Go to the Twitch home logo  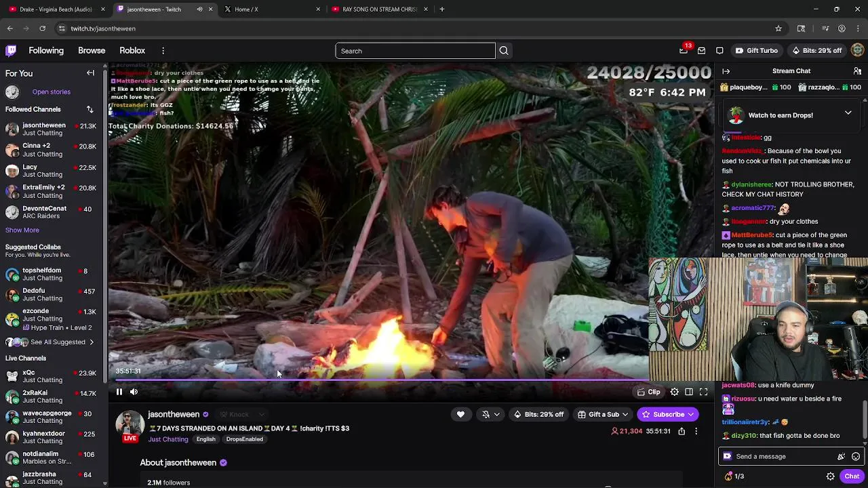(11, 51)
